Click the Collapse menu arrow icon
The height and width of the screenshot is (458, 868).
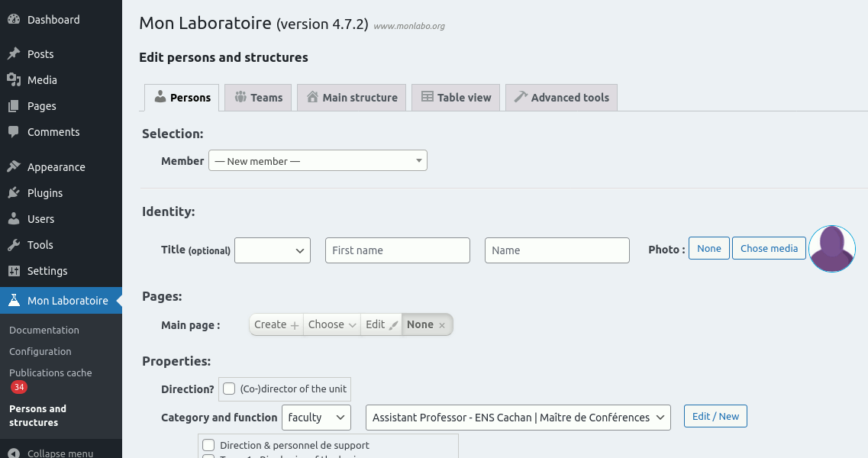14,453
